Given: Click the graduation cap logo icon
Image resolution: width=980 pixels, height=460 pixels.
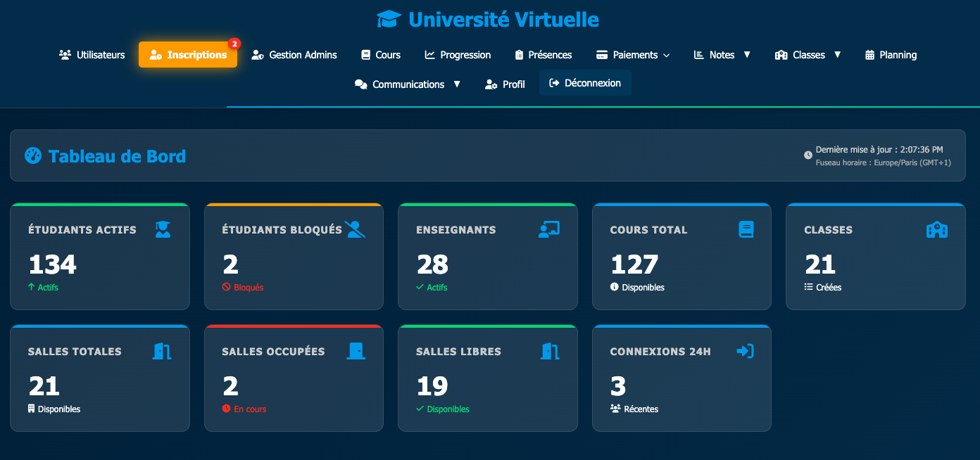Looking at the screenshot, I should tap(389, 20).
